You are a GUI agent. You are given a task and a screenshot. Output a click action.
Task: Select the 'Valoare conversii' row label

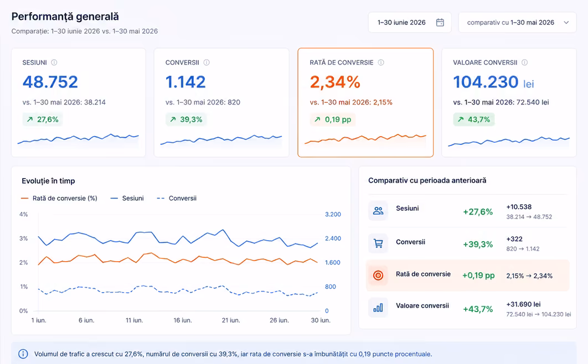point(422,305)
